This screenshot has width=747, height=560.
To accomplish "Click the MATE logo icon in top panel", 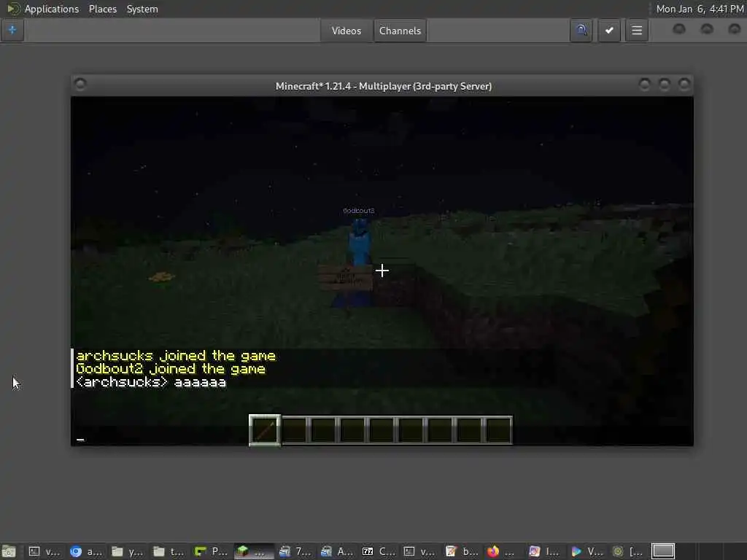I will point(14,9).
